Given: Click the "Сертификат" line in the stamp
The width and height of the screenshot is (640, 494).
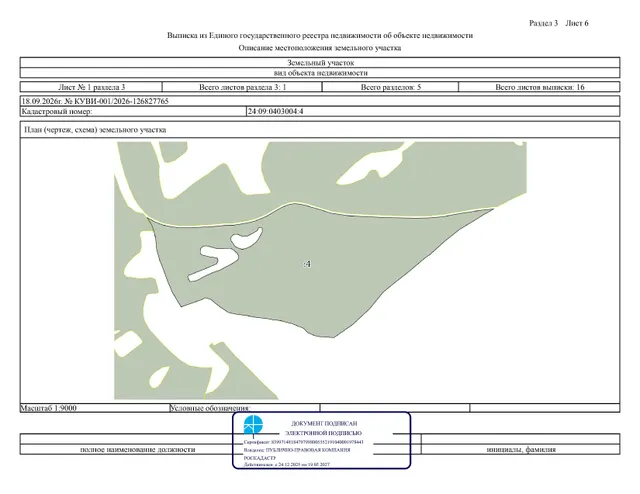Looking at the screenshot, I should pyautogui.click(x=304, y=442).
